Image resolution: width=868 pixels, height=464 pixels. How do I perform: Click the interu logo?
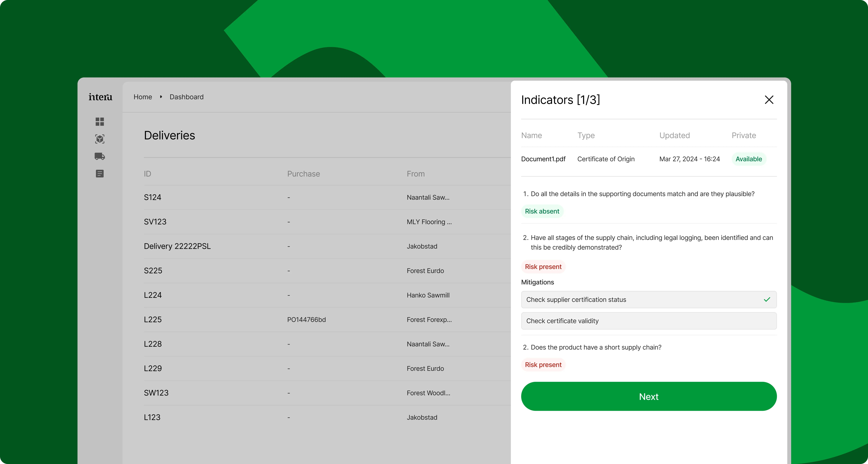(x=100, y=97)
